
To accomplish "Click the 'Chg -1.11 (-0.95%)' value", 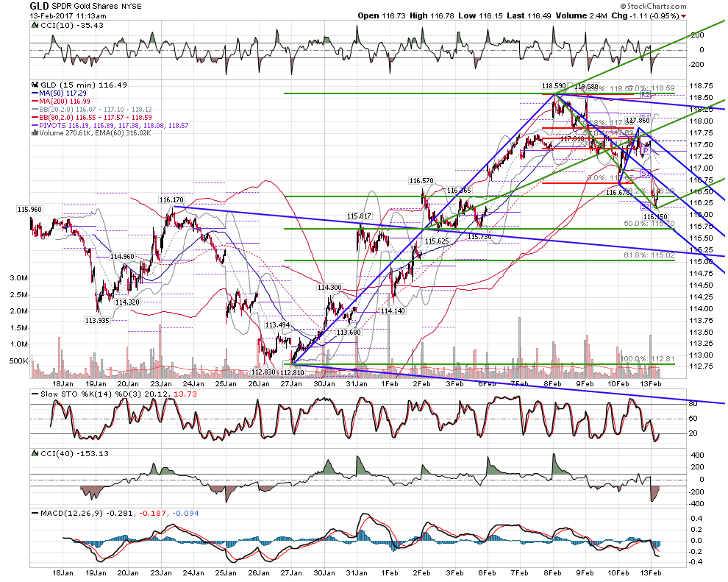I will (x=646, y=15).
